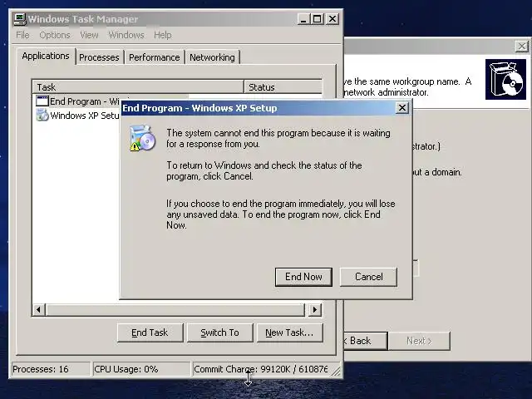Click Cancel in the End Program dialog
The width and height of the screenshot is (532, 399).
click(x=369, y=277)
